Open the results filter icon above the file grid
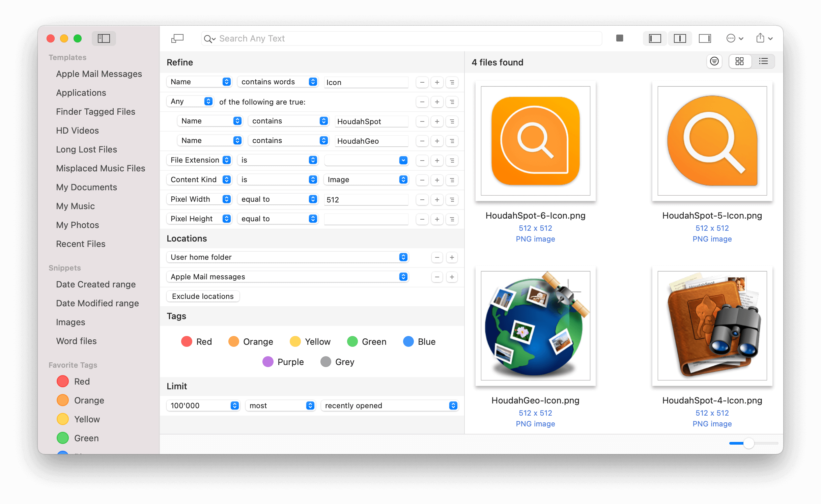This screenshot has width=821, height=504. pyautogui.click(x=714, y=61)
